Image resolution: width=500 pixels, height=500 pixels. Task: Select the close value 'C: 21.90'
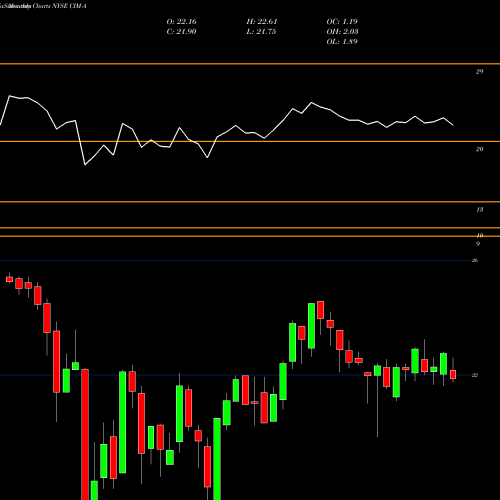click(x=181, y=32)
